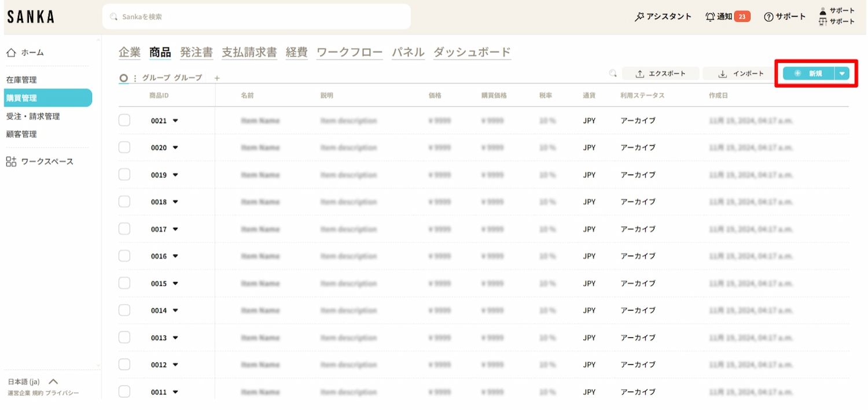
Task: Open 在庫管理 in the sidebar
Action: [21, 80]
